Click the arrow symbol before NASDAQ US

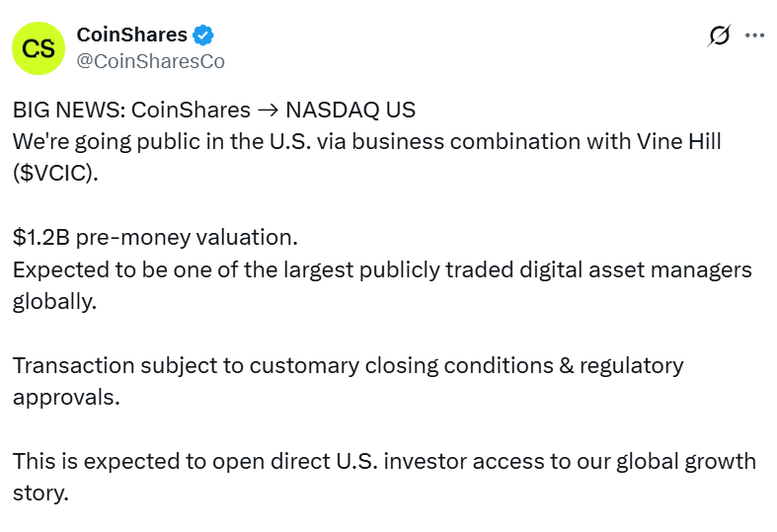[269, 110]
